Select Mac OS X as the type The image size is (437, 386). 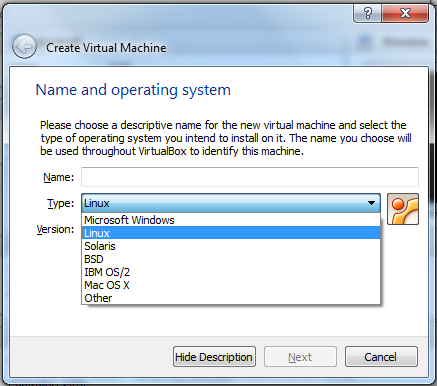[x=231, y=285]
